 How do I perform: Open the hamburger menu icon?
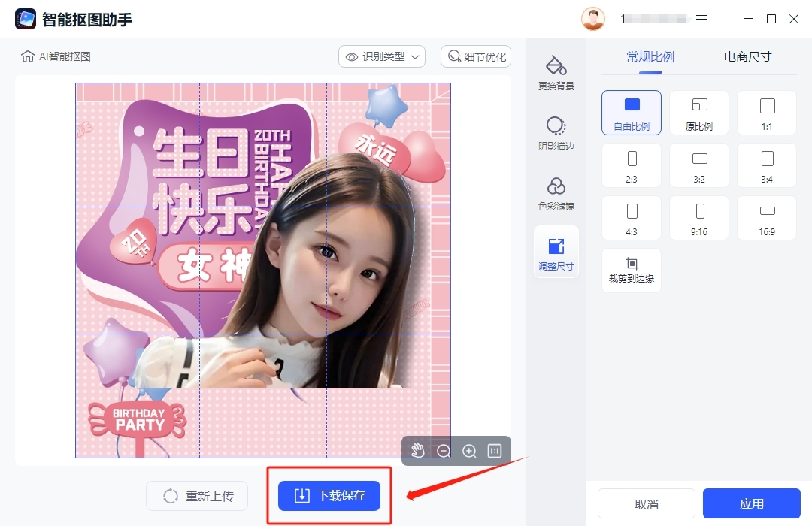tap(701, 19)
